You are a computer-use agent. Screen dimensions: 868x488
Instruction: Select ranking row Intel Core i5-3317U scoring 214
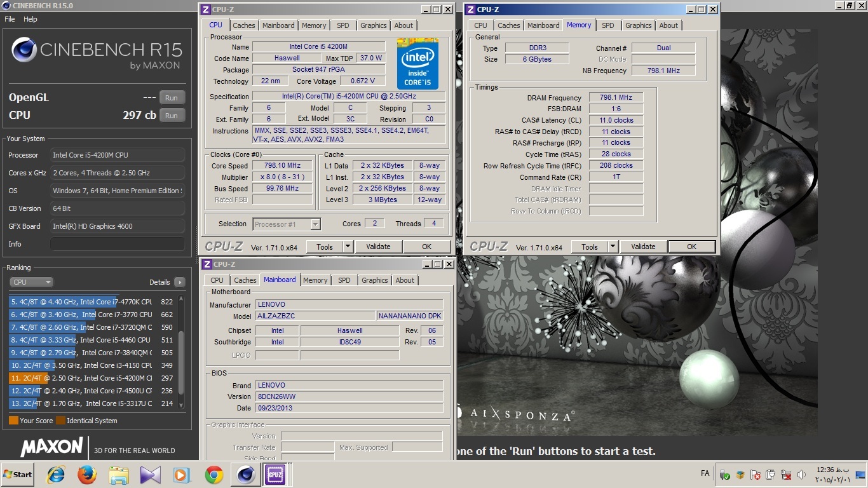92,403
